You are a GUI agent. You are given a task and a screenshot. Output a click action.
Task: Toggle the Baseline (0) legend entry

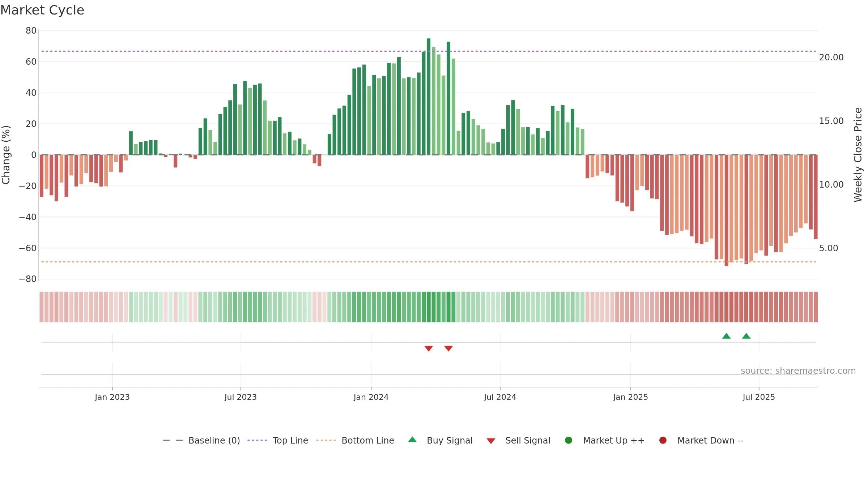point(201,440)
